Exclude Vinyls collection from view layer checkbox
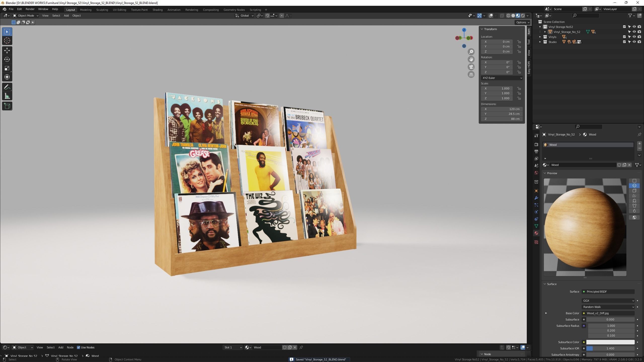The height and width of the screenshot is (362, 644). pos(624,37)
